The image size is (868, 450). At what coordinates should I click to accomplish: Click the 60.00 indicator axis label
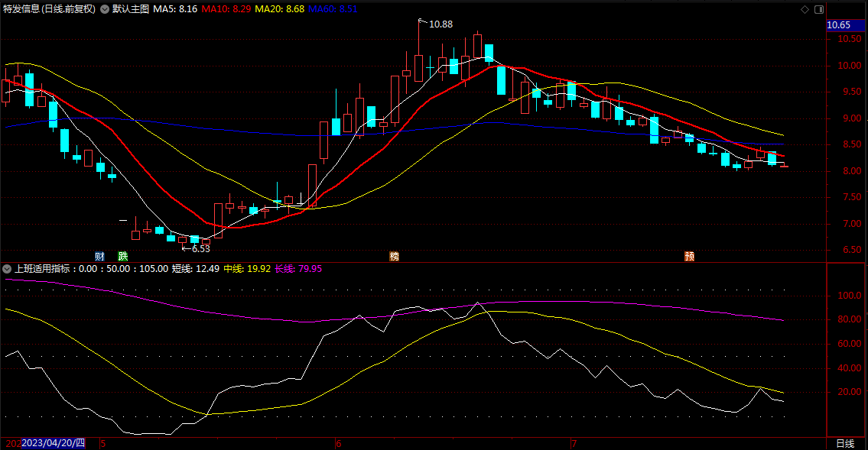(x=849, y=344)
